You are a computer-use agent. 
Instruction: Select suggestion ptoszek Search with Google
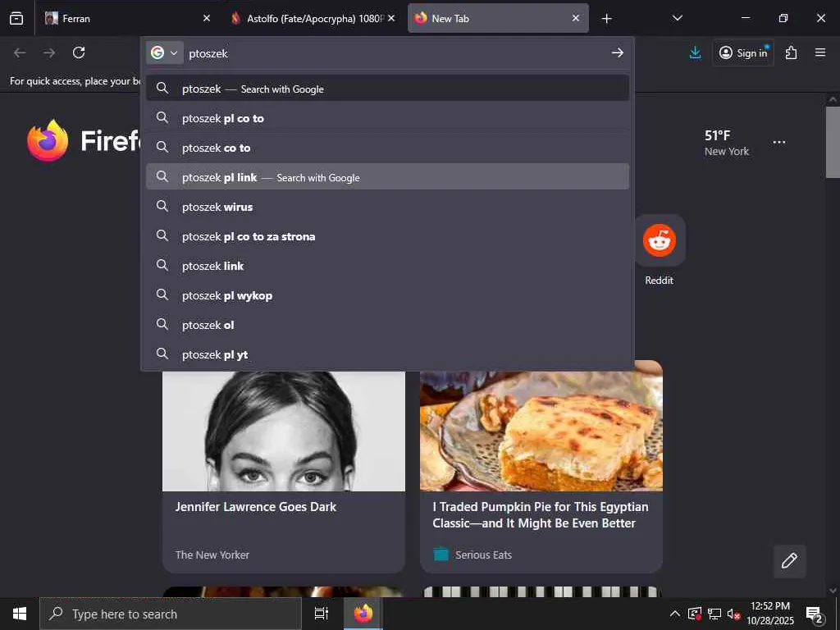pos(388,89)
